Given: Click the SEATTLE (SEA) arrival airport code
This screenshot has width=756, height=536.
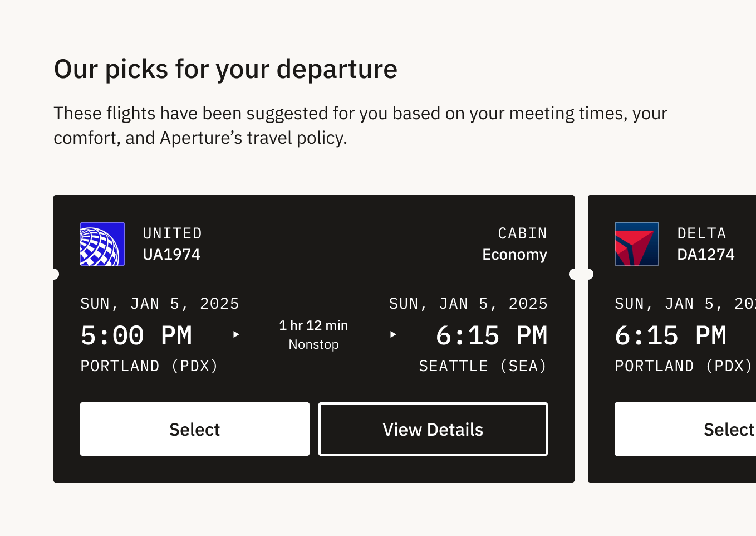Looking at the screenshot, I should tap(482, 366).
